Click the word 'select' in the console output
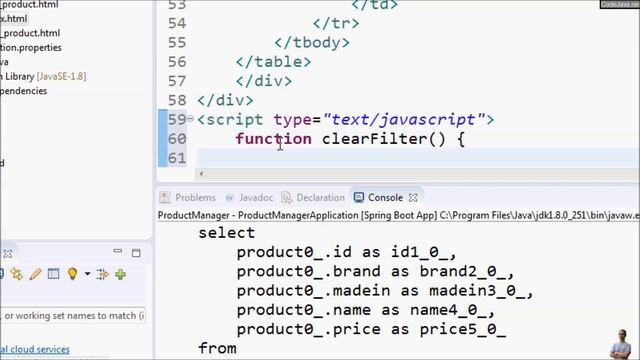 click(227, 233)
